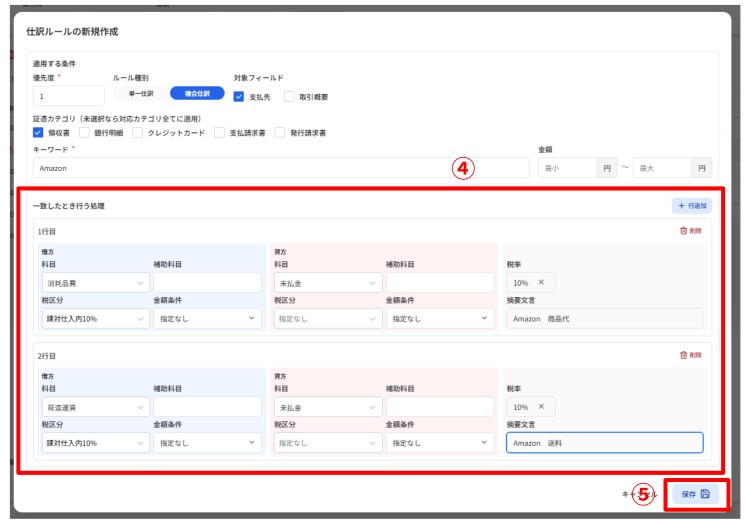Click the 優先度 priority input field

click(x=69, y=96)
